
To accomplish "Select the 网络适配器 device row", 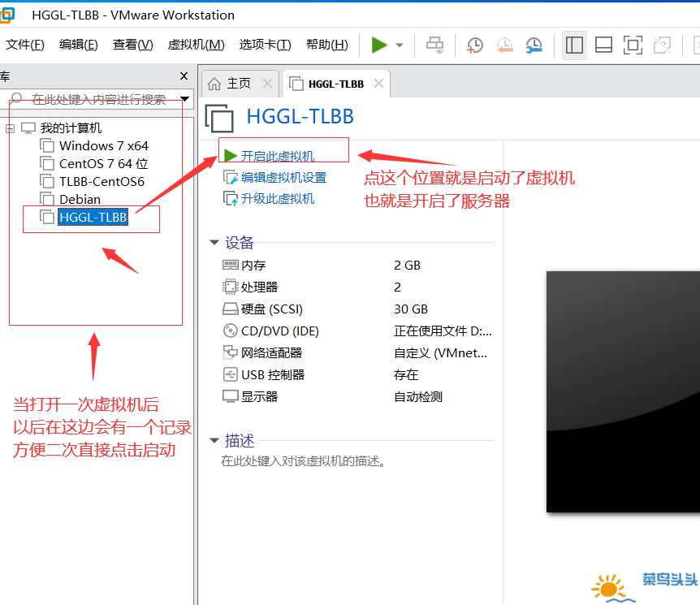I will point(357,352).
